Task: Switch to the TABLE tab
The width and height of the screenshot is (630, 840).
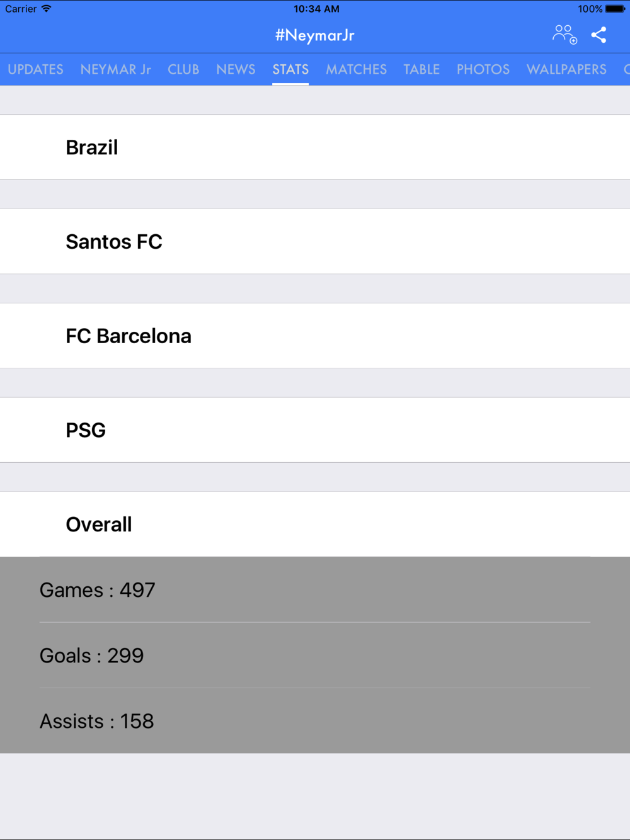Action: coord(421,69)
